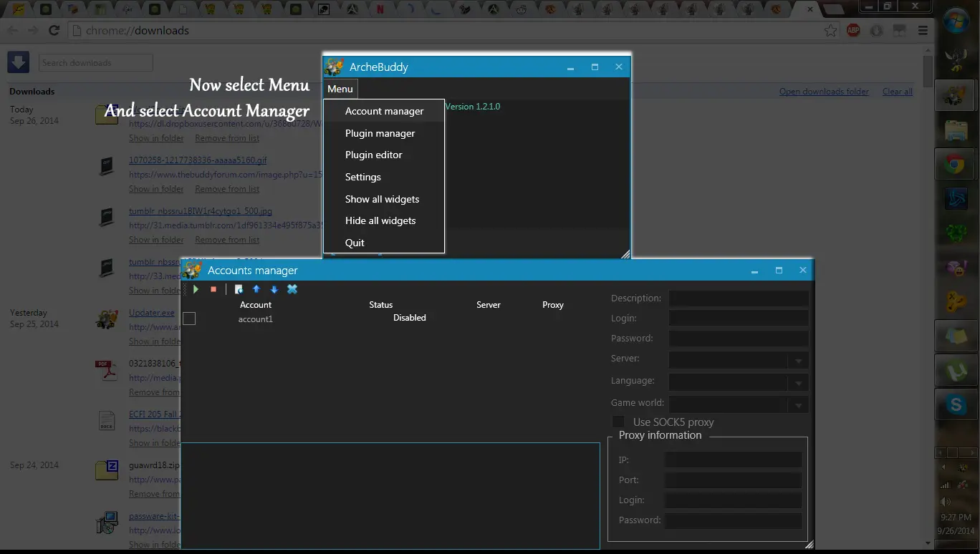Reload the Chrome downloads page
The height and width of the screenshot is (554, 980).
[54, 30]
